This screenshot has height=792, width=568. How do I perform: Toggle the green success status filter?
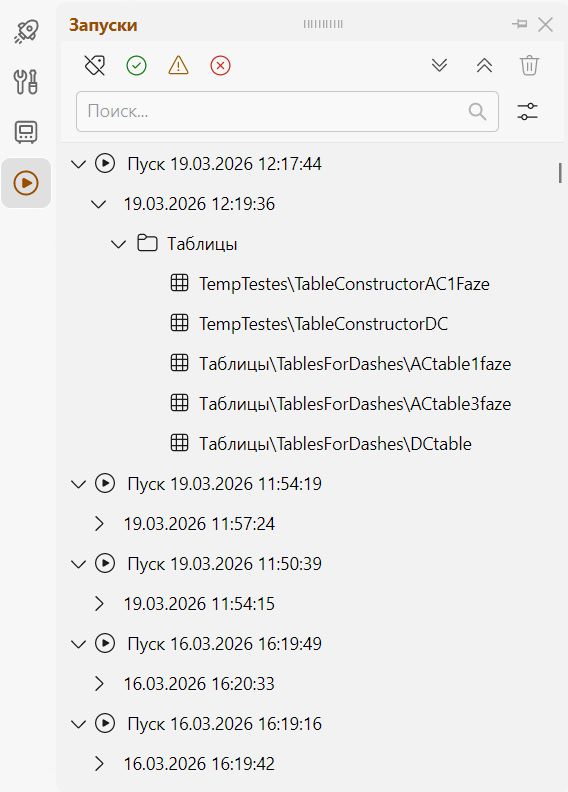[136, 66]
